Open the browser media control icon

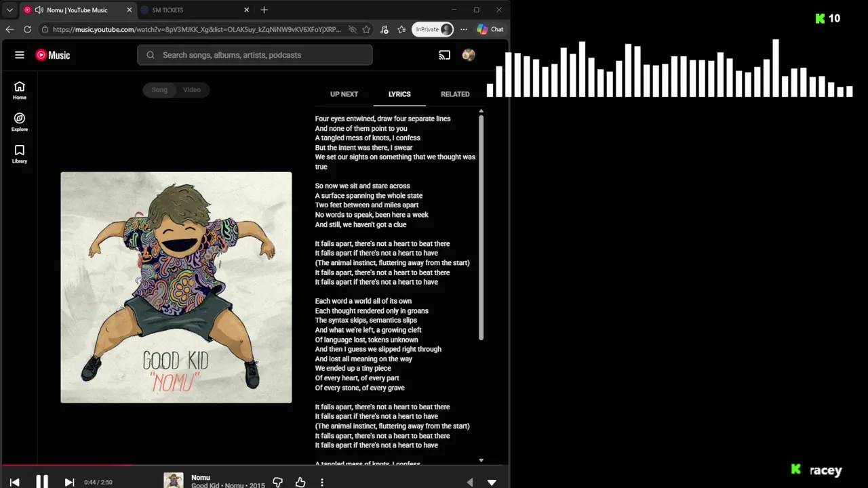click(x=384, y=29)
